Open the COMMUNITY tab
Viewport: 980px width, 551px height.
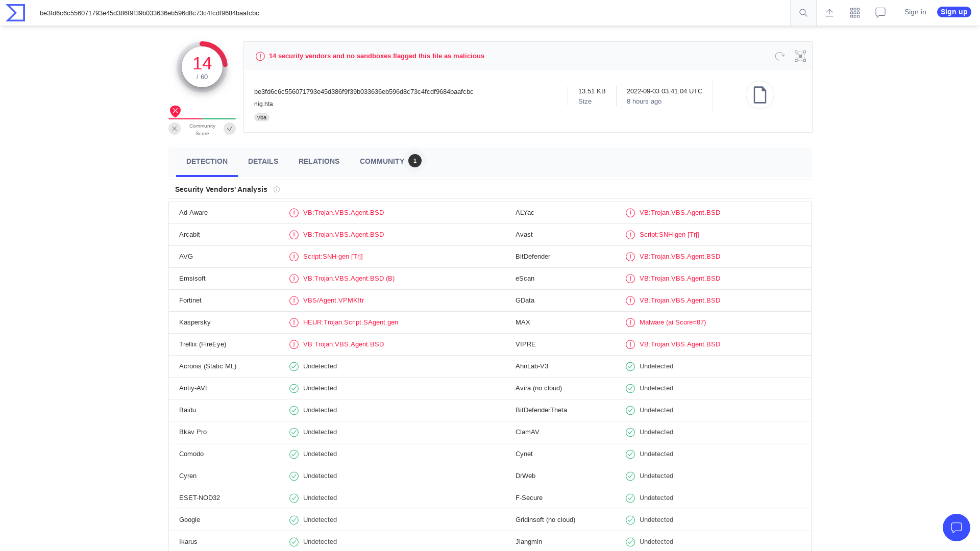click(382, 161)
